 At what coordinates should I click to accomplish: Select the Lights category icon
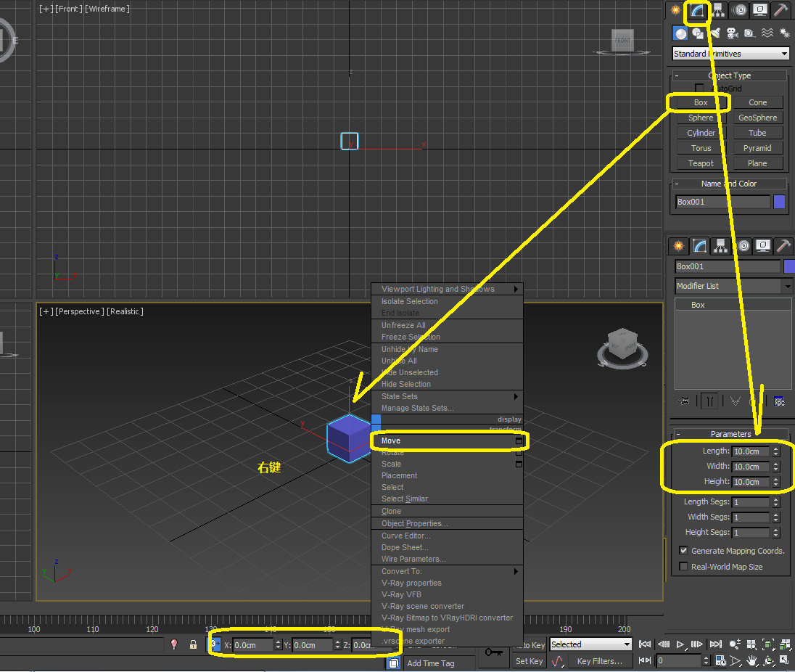[x=715, y=33]
